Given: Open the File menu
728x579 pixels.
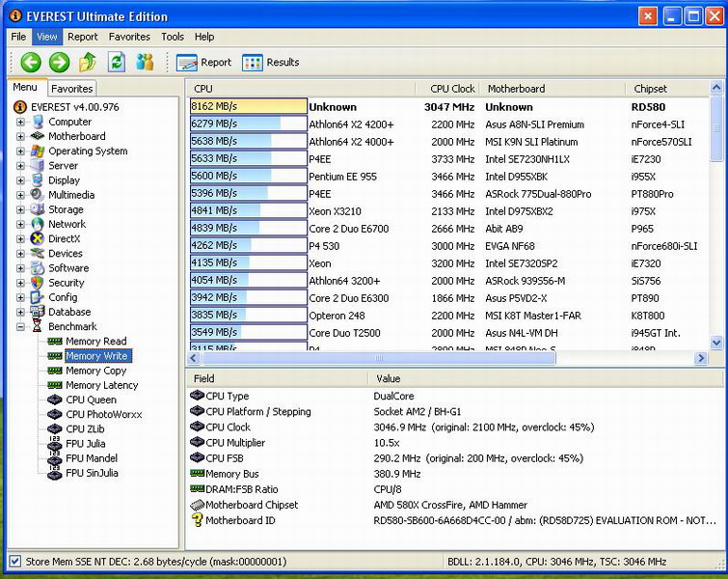Looking at the screenshot, I should [18, 37].
